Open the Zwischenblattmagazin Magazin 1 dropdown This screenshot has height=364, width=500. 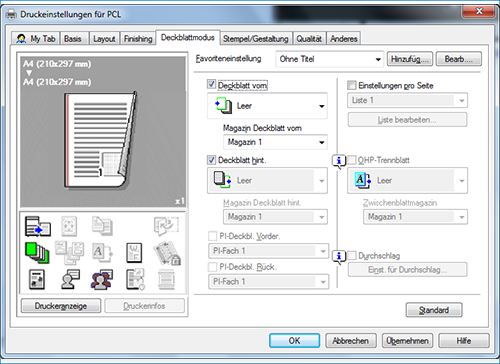point(415,217)
